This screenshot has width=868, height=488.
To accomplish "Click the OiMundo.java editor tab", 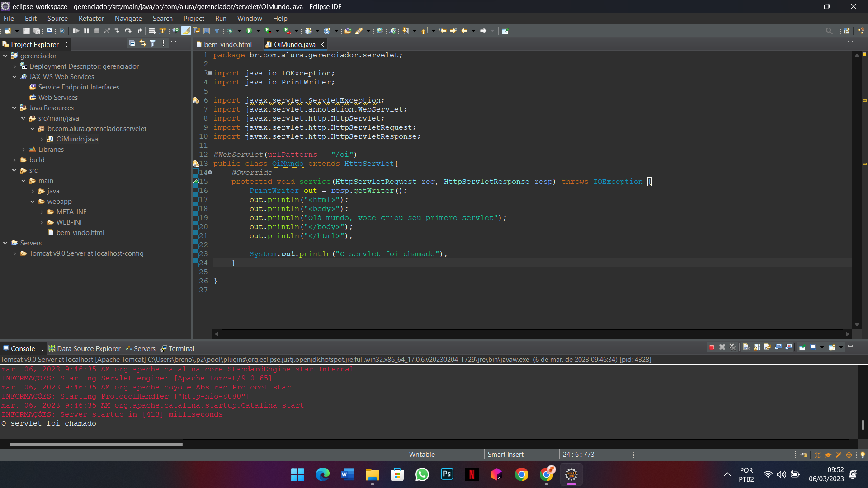I will pyautogui.click(x=294, y=44).
